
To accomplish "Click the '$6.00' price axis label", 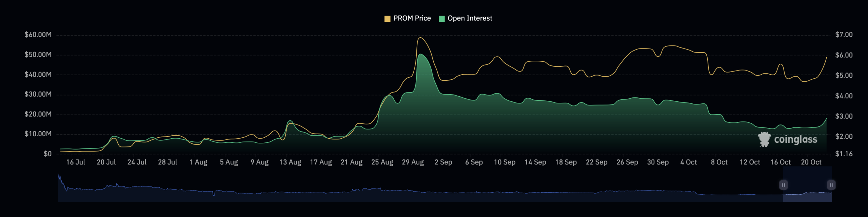I will click(844, 55).
